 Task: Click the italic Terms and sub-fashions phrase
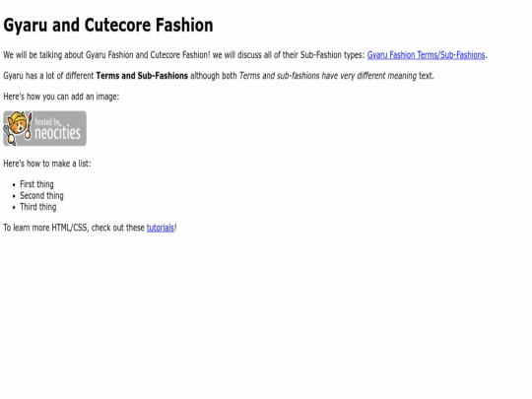pos(279,76)
